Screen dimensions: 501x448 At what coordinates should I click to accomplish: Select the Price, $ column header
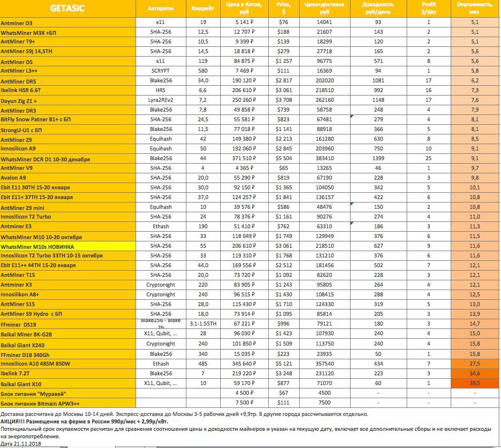[x=284, y=9]
